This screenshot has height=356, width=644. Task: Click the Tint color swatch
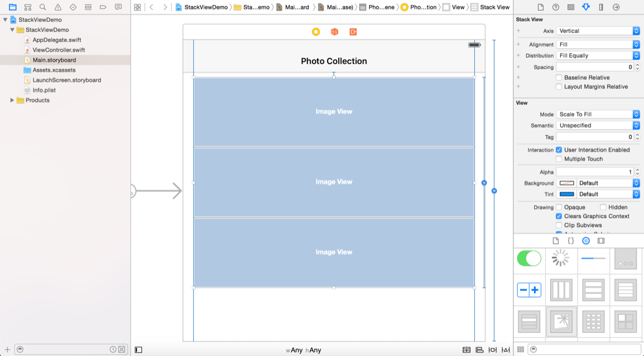[567, 194]
